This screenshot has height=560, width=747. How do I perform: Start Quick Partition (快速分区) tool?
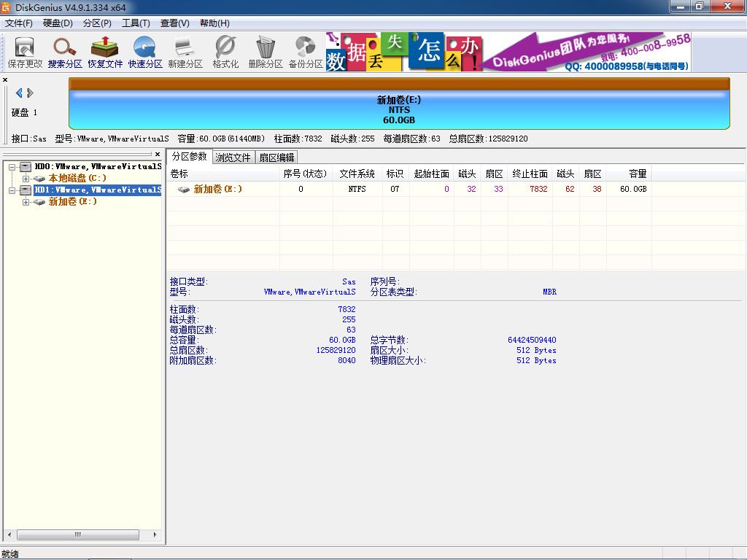click(145, 52)
